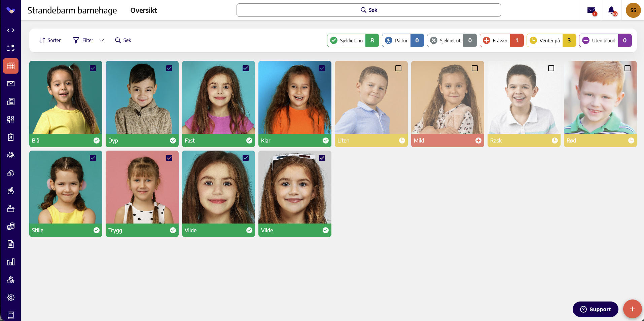Filter by Venter på status

pyautogui.click(x=551, y=40)
